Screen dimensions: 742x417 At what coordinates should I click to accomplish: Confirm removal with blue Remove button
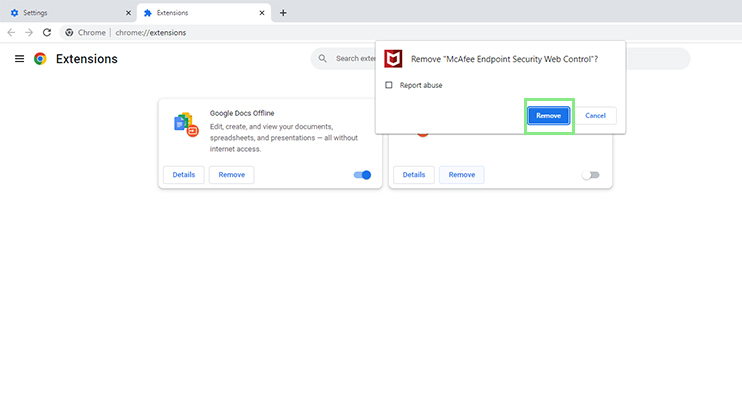coord(548,115)
